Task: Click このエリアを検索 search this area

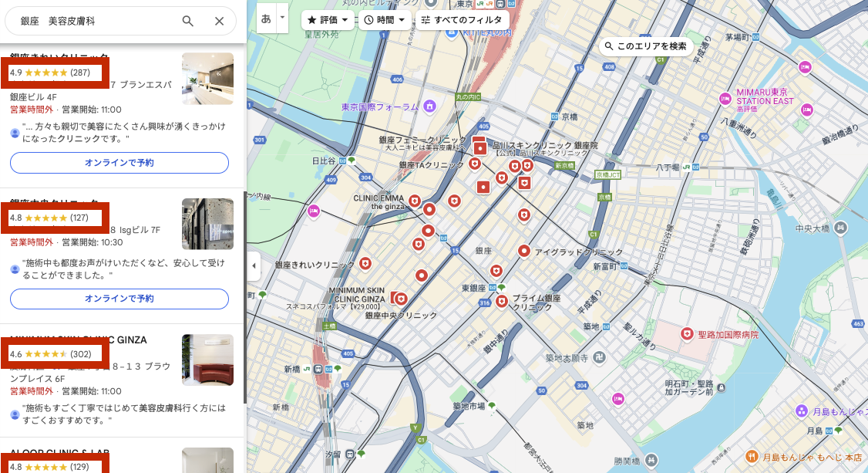Action: pos(646,46)
